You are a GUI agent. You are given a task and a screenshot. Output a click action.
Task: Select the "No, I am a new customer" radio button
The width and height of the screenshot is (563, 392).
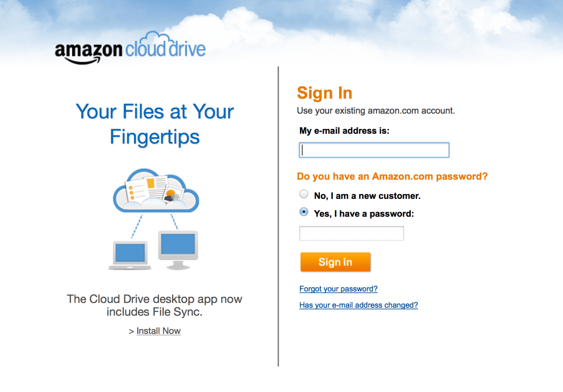point(304,194)
